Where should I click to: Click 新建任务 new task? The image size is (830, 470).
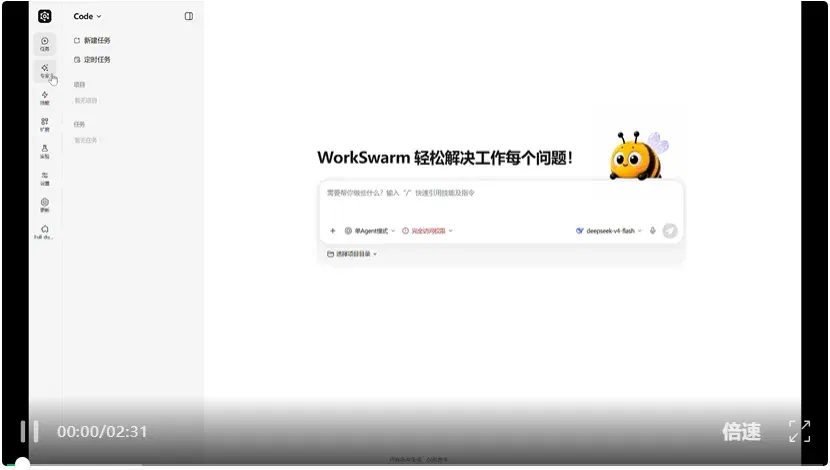92,40
